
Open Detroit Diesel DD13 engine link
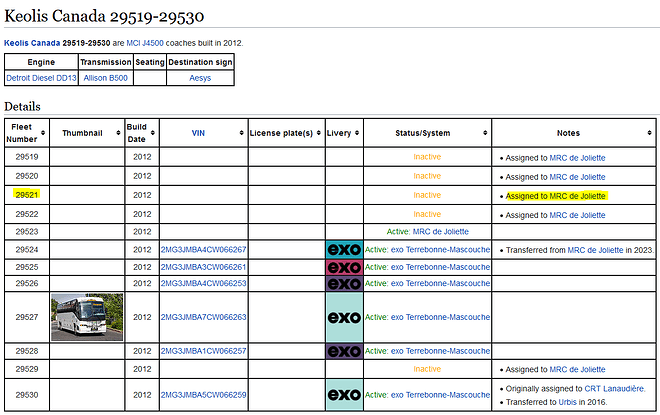[x=41, y=78]
